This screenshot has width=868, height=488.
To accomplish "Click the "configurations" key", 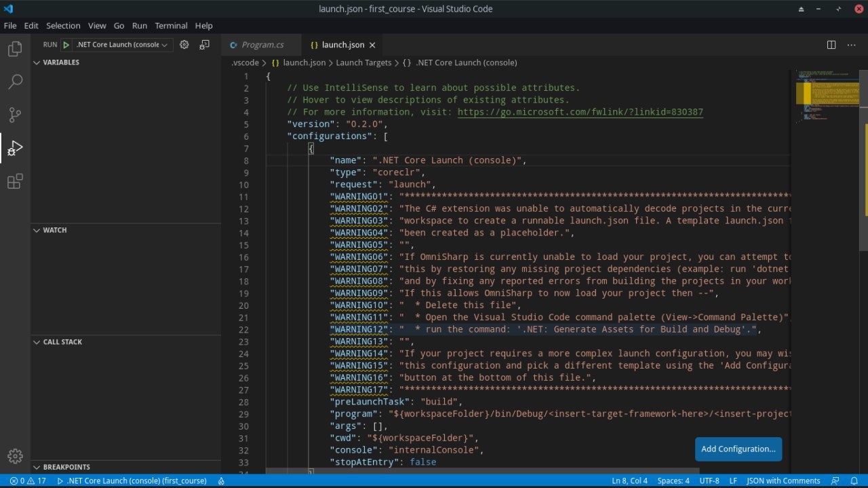I will pos(330,136).
